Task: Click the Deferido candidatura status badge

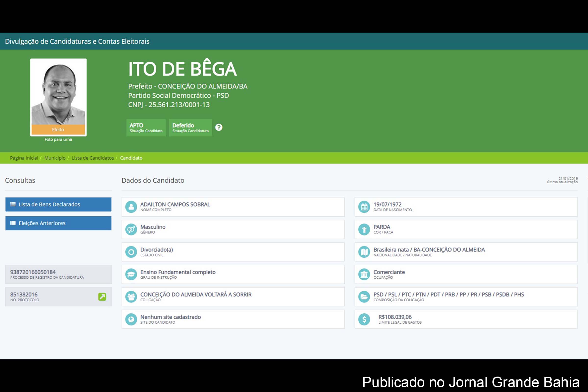Action: (x=191, y=128)
